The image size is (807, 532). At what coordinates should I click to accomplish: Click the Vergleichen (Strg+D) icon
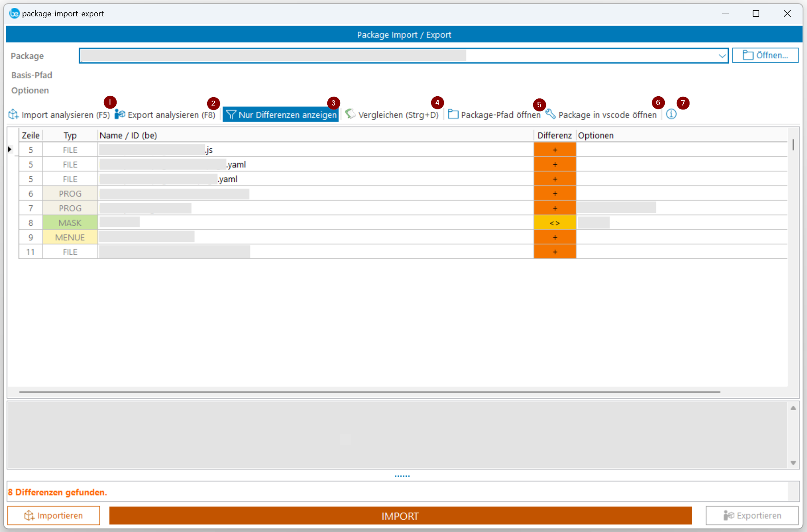(x=350, y=114)
